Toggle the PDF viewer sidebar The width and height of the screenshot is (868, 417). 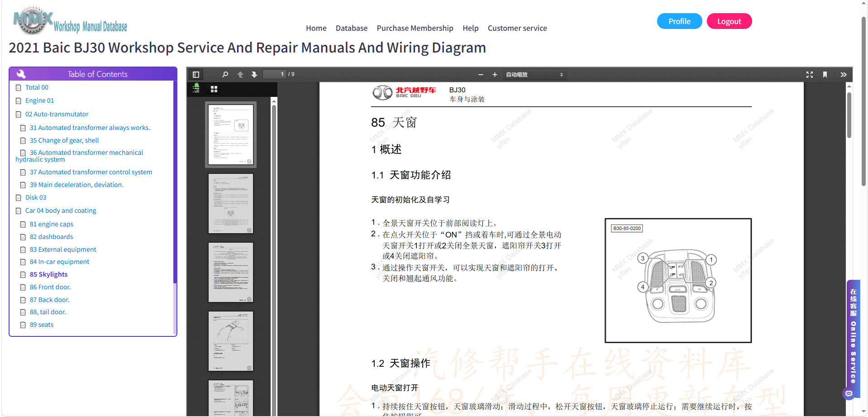point(196,75)
